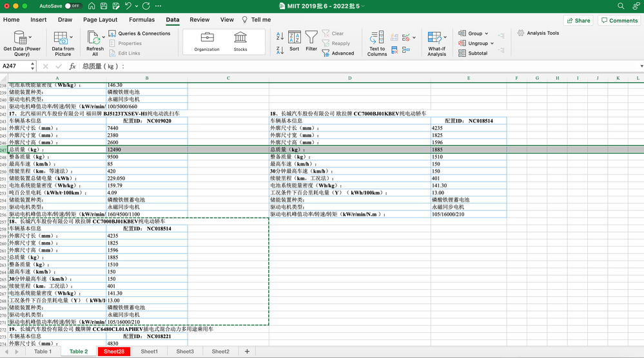Switch to the Sheet2 tab

pos(220,352)
